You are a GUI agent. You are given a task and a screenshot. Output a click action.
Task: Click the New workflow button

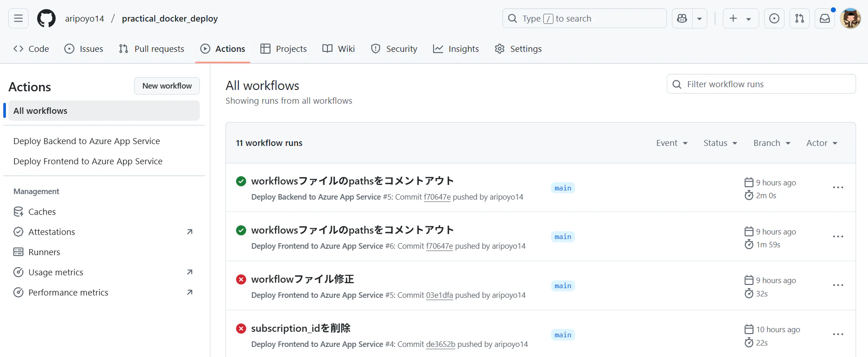pyautogui.click(x=167, y=86)
